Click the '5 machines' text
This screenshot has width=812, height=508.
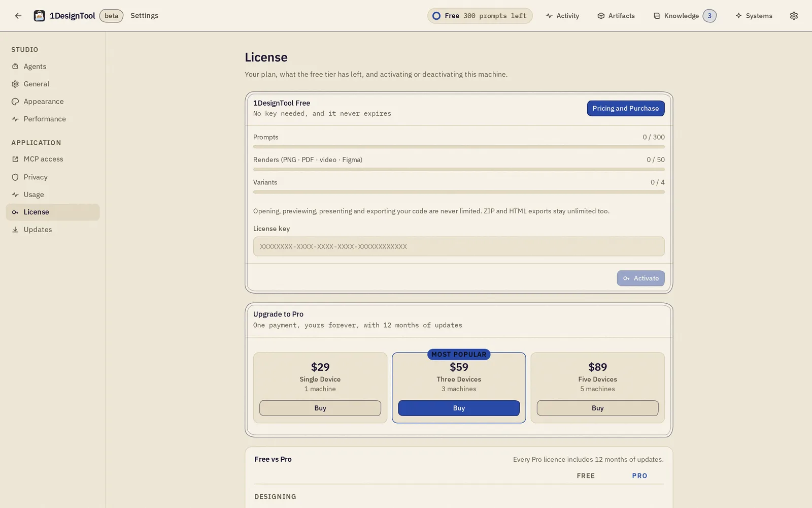click(598, 389)
